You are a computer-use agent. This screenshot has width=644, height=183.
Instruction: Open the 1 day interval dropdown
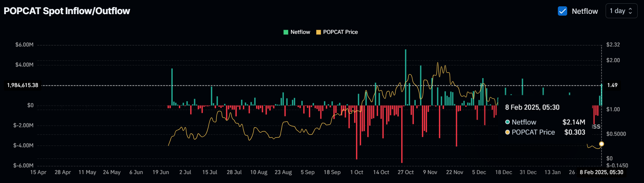click(x=621, y=11)
